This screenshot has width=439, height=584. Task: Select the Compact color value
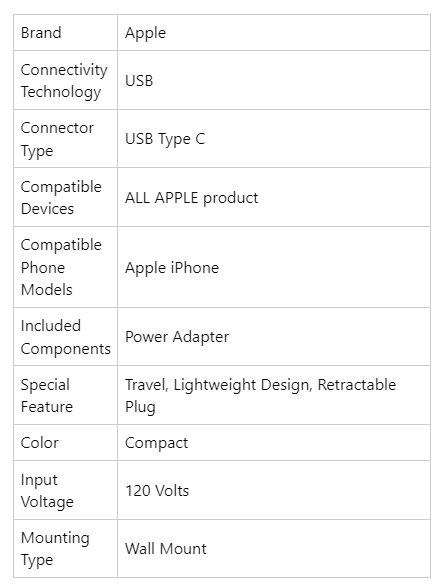[156, 444]
